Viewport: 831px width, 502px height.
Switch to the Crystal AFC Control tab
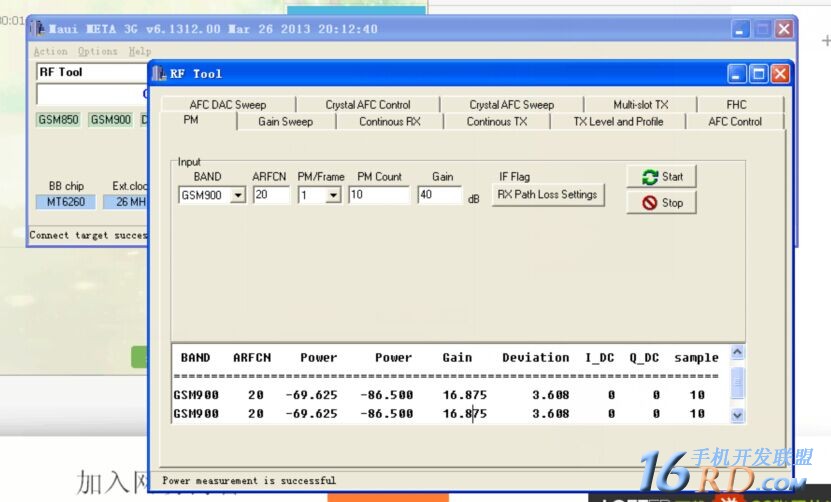click(x=368, y=104)
